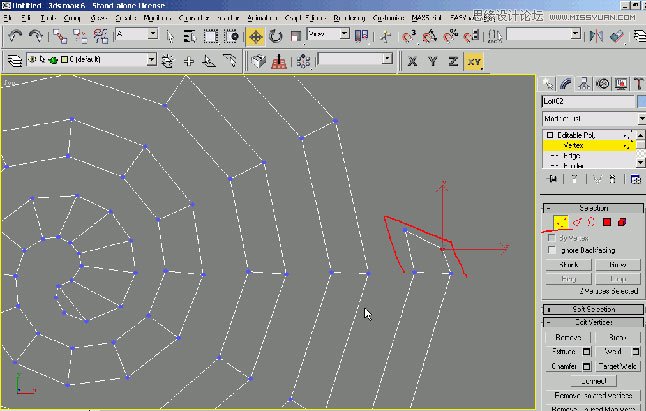Switch to the Motion panel tab
This screenshot has width=646, height=411.
[x=603, y=84]
